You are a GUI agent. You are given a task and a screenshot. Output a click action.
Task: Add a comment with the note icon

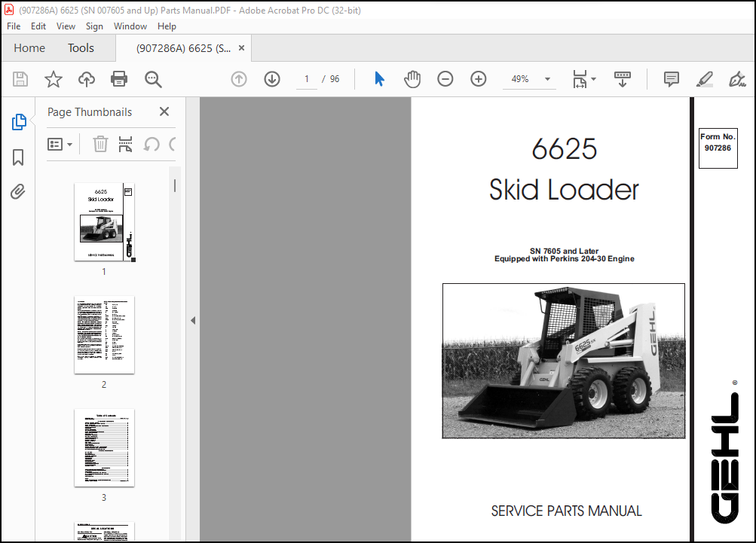coord(671,79)
